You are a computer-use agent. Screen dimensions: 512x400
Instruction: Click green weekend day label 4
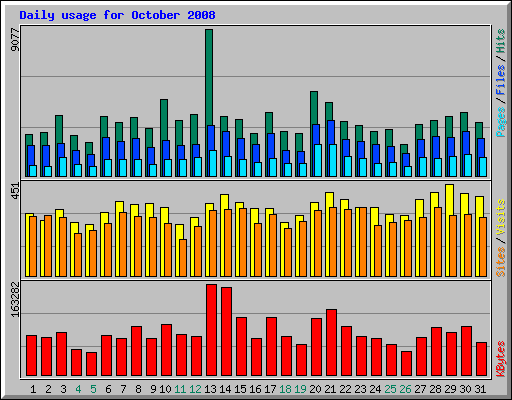pyautogui.click(x=78, y=389)
